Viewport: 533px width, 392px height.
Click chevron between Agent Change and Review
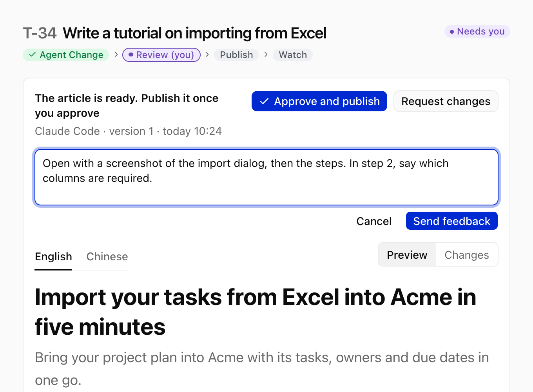[x=116, y=54]
